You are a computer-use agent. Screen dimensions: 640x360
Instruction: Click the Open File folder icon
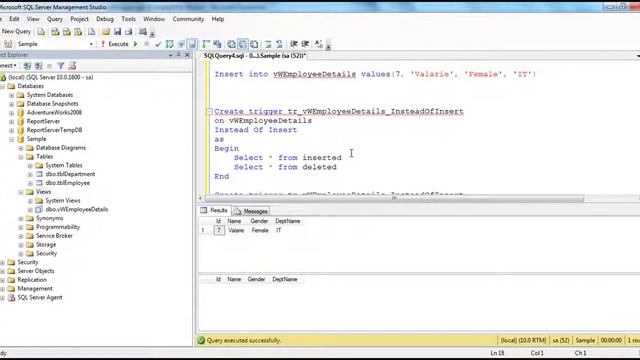[x=106, y=32]
